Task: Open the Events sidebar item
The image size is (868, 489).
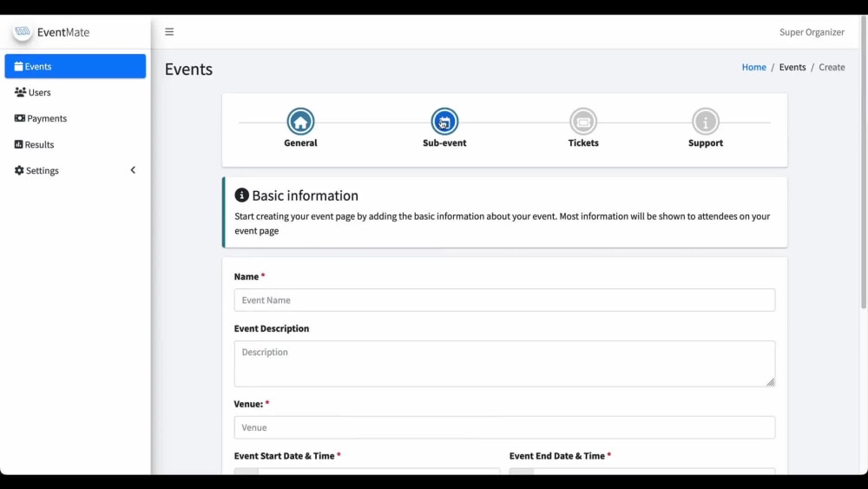Action: [x=76, y=66]
